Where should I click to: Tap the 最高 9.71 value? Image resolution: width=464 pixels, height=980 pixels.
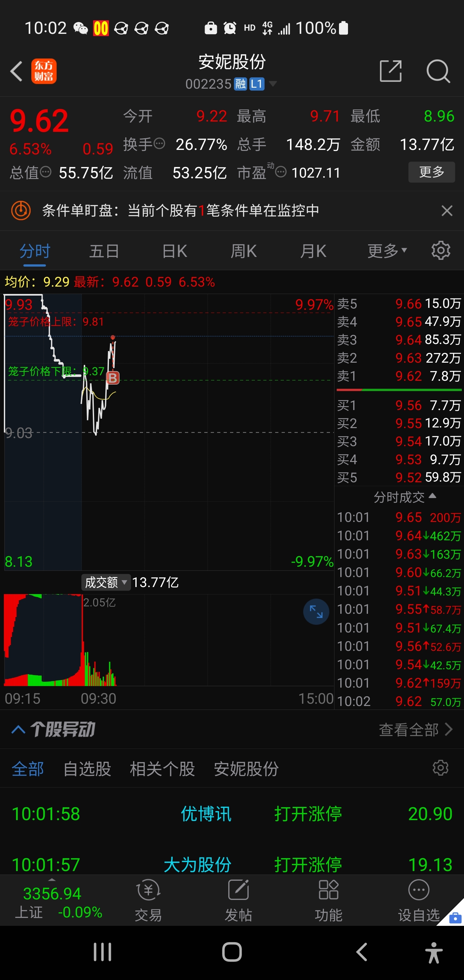(325, 116)
